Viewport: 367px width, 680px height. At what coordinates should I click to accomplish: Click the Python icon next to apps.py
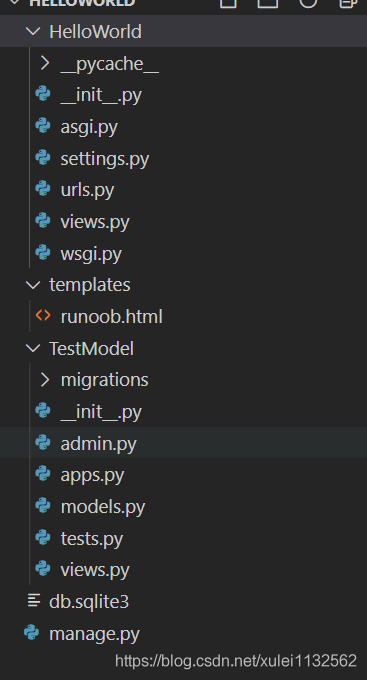pyautogui.click(x=43, y=474)
